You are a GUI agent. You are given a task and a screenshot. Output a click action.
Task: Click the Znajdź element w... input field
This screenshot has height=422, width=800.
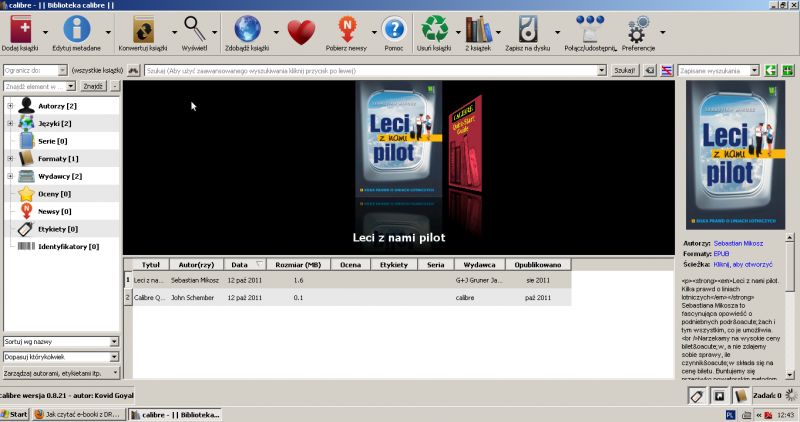(x=35, y=86)
